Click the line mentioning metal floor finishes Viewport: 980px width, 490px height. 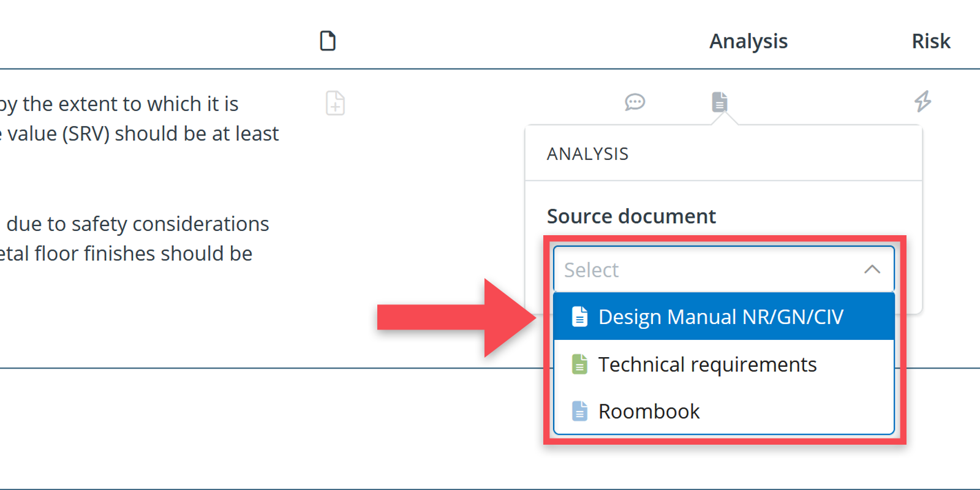(126, 254)
